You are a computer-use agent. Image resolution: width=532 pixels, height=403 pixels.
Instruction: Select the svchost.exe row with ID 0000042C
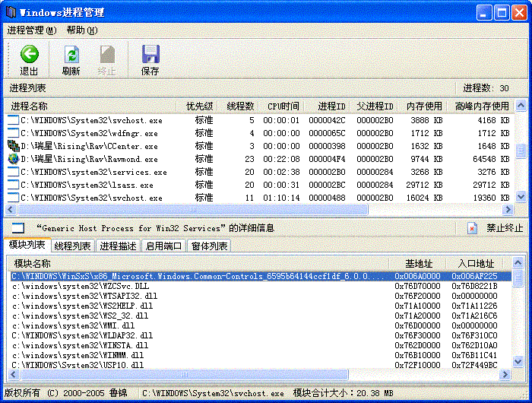point(259,120)
